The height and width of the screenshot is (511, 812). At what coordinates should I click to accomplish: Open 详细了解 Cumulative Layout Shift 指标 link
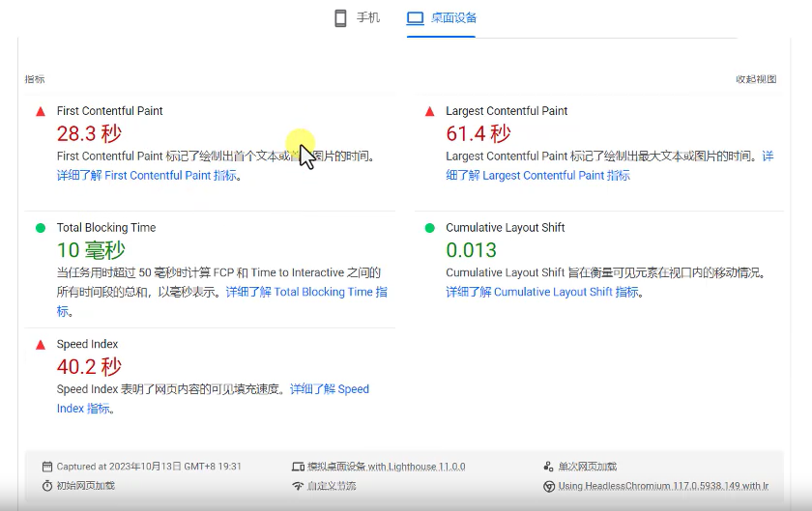(x=541, y=292)
